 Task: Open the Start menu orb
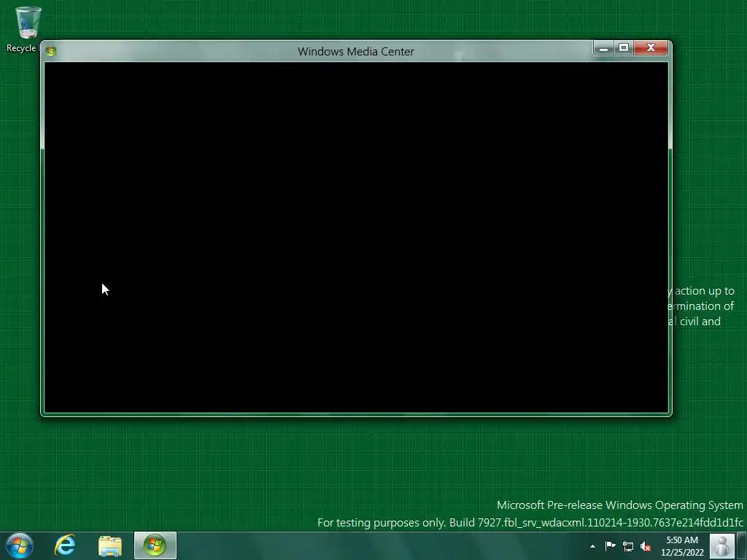[20, 545]
